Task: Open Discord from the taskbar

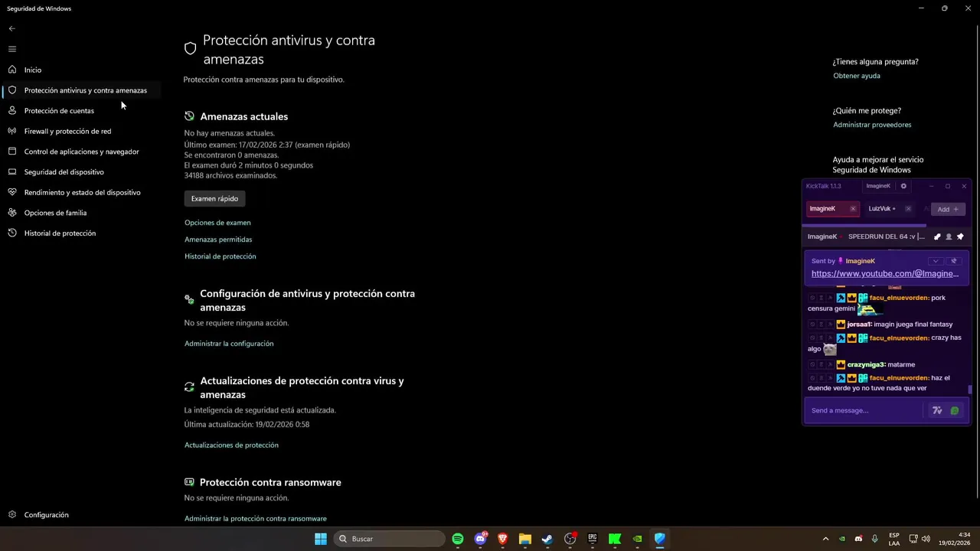Action: click(481, 539)
